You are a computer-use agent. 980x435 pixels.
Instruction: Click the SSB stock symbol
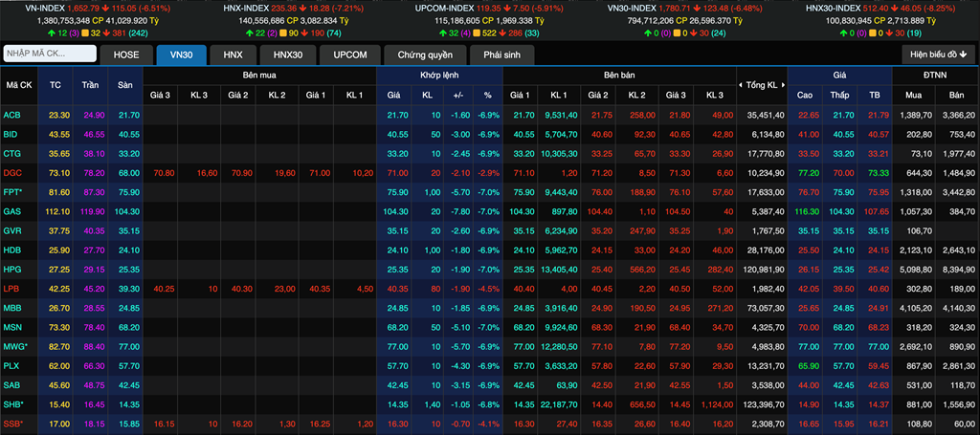[x=13, y=423]
